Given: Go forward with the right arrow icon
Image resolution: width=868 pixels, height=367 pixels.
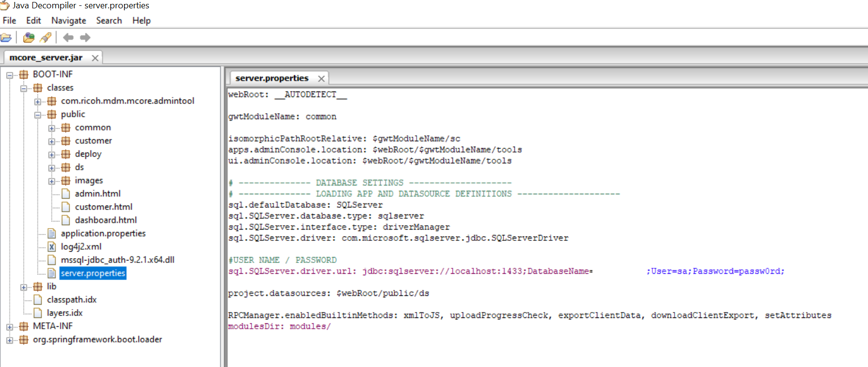Looking at the screenshot, I should click(85, 37).
